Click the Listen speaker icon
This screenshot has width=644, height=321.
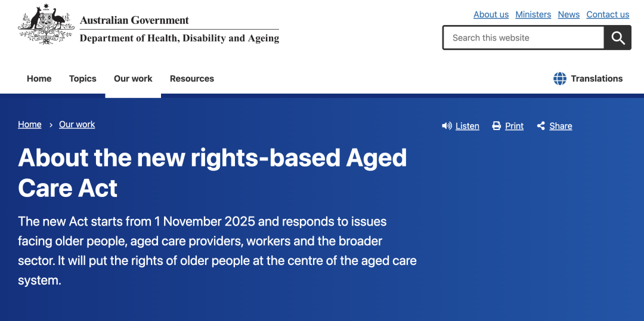(447, 126)
